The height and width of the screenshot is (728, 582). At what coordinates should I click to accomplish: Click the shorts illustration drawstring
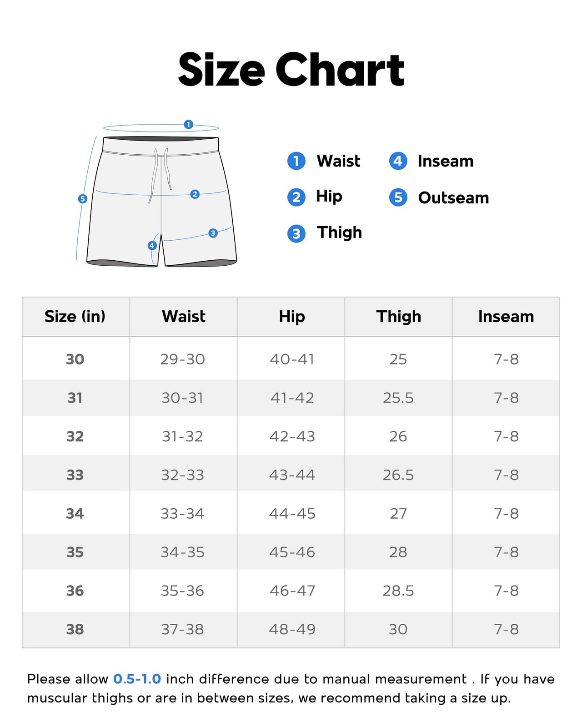[x=161, y=175]
